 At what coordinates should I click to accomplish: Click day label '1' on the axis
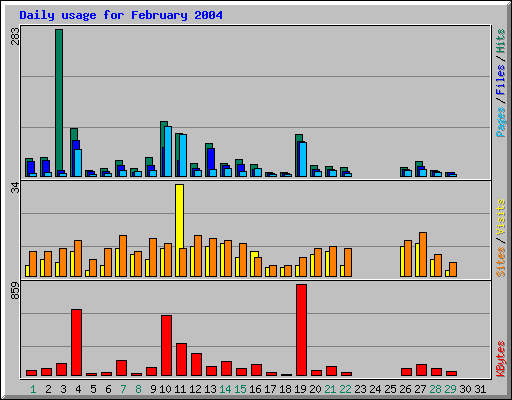click(33, 389)
